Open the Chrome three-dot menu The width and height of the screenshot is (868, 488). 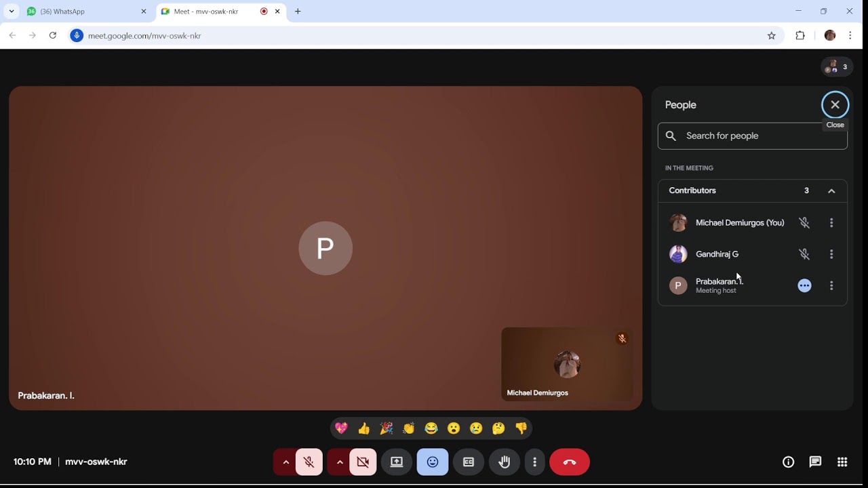(850, 36)
